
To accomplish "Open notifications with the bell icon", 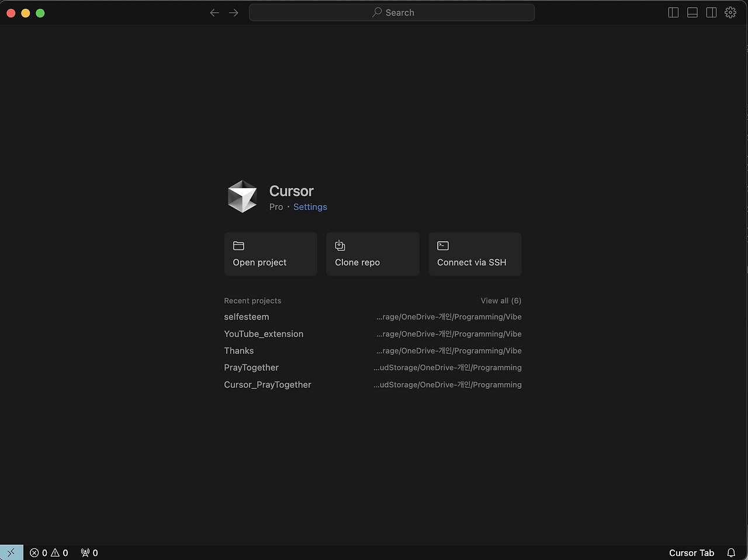I will (x=731, y=553).
